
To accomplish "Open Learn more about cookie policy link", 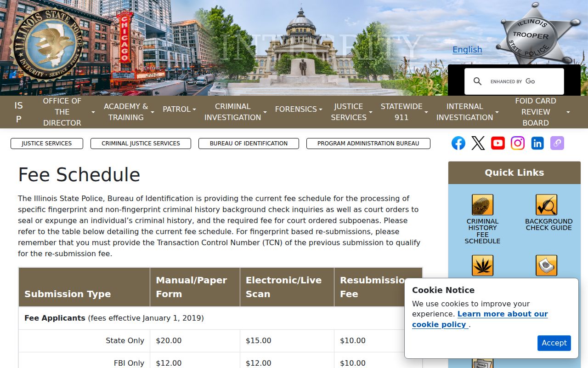I will coord(480,319).
